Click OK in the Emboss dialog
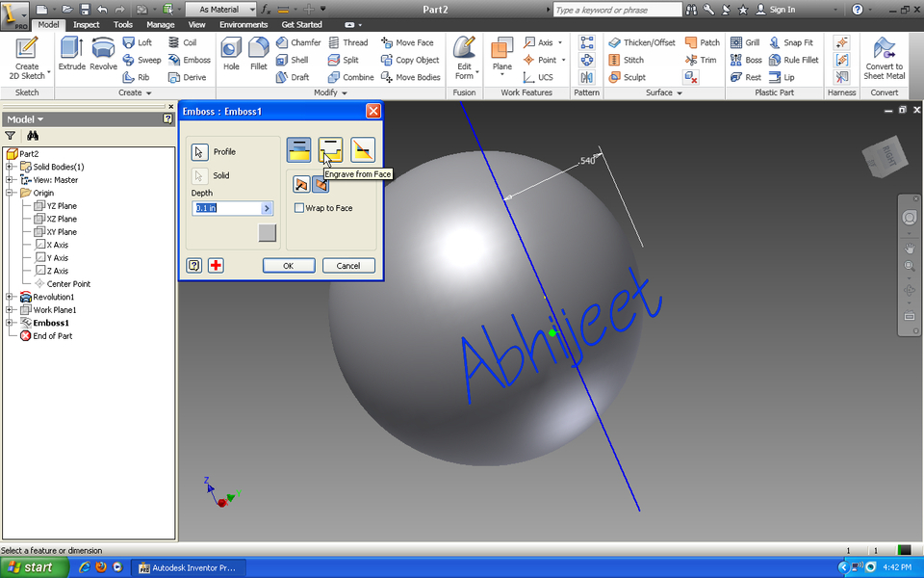Screen dimensions: 924x578 (x=288, y=265)
